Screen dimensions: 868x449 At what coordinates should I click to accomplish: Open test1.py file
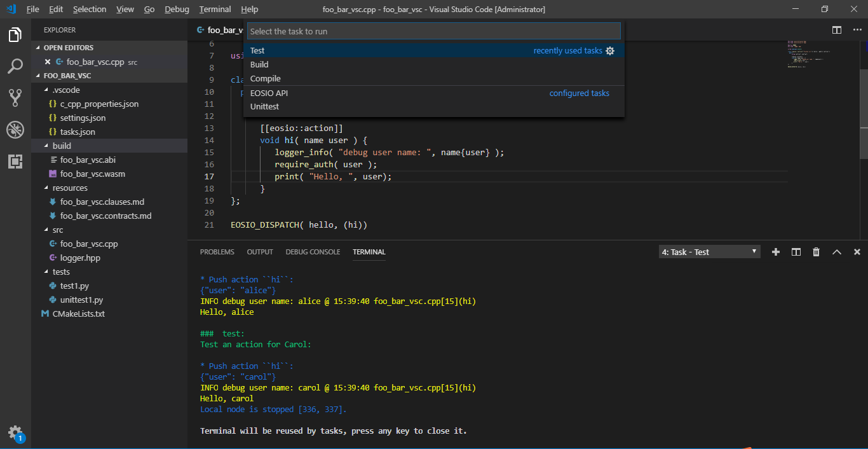tap(109, 286)
